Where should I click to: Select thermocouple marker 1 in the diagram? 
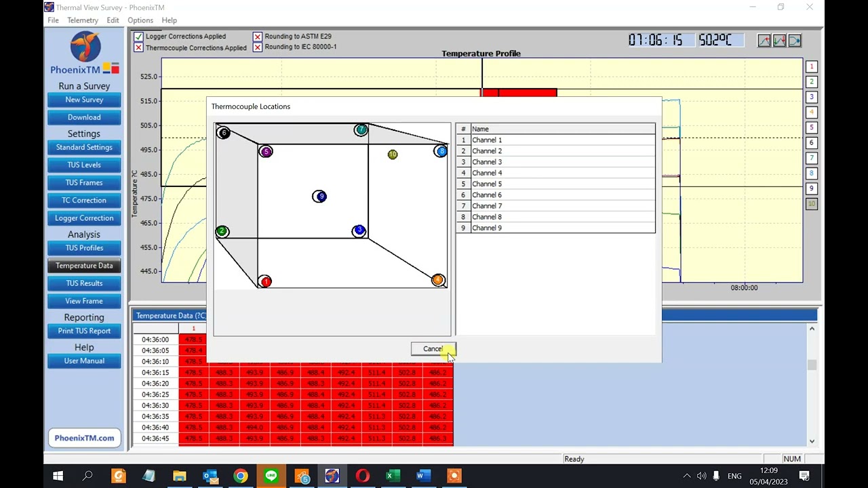tap(265, 281)
